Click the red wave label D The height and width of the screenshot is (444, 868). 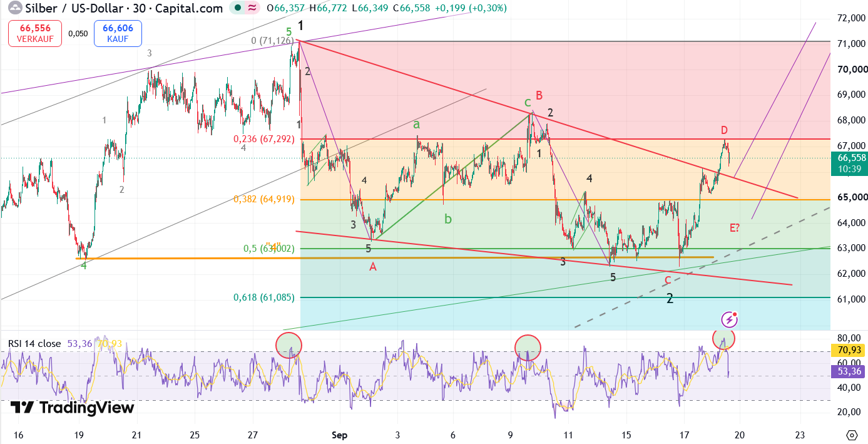click(724, 130)
